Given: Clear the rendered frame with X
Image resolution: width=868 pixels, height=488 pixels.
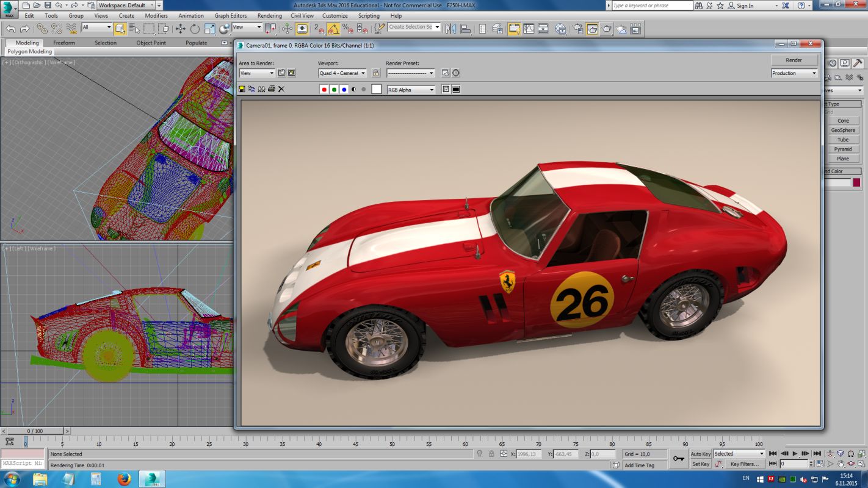Looking at the screenshot, I should click(281, 89).
